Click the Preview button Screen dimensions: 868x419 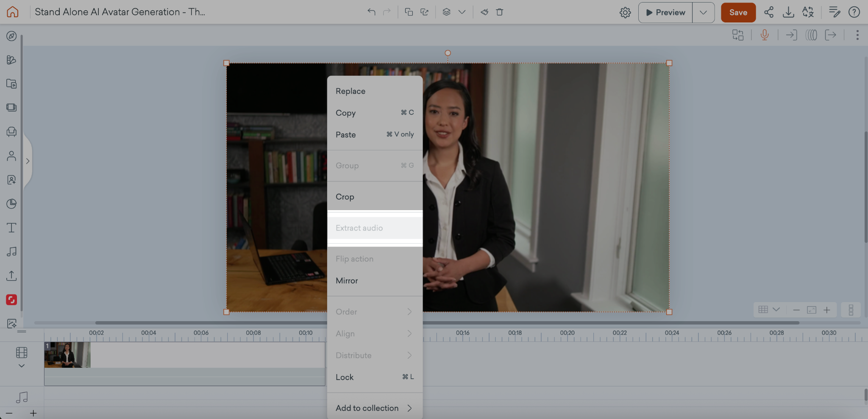point(665,12)
